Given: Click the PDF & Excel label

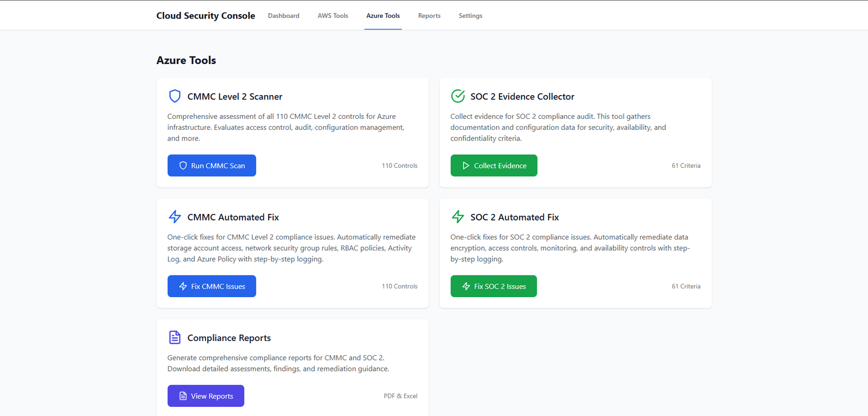Looking at the screenshot, I should click(400, 396).
